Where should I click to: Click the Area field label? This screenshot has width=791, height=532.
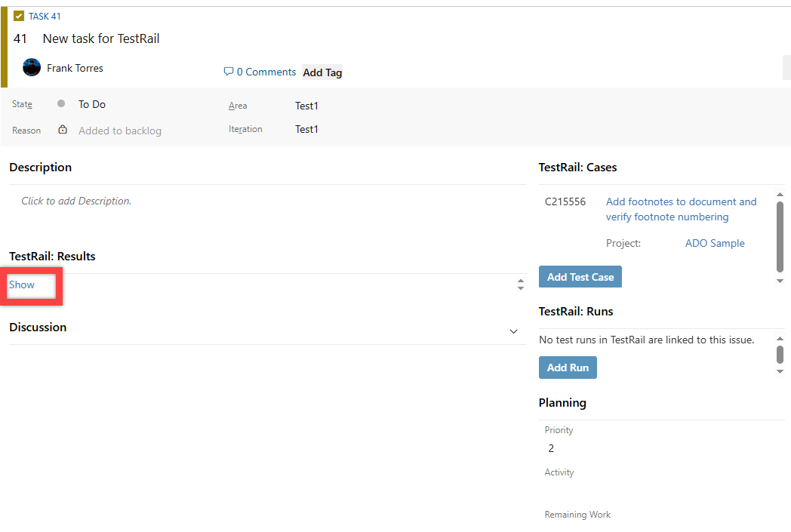238,106
